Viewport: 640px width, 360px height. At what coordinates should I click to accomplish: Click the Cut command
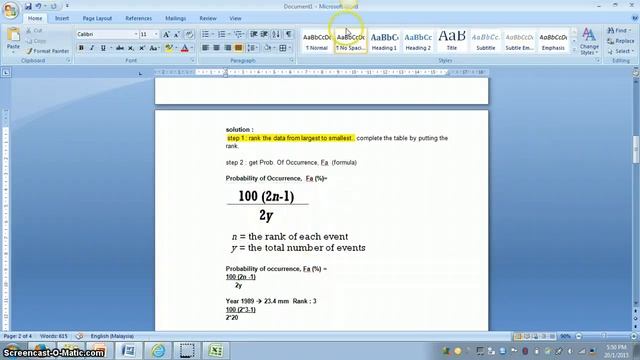[x=34, y=31]
